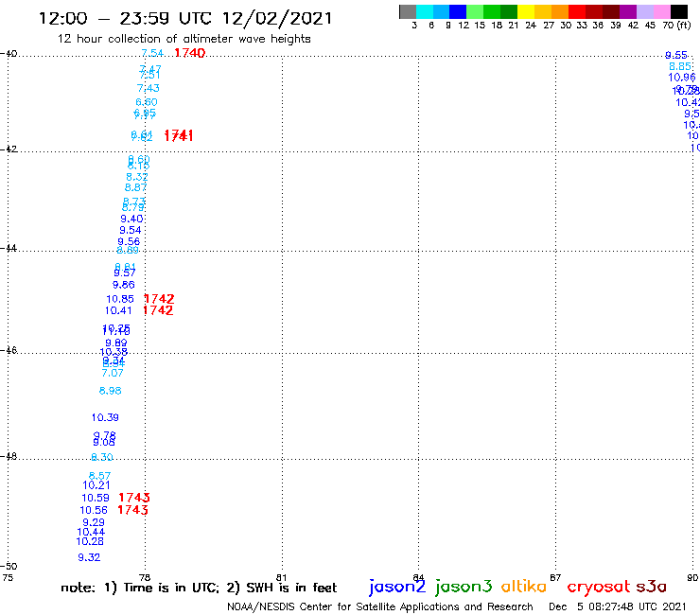Screen dimensions: 700x615
Task: Click the longitude axis label '81'
Action: point(282,578)
